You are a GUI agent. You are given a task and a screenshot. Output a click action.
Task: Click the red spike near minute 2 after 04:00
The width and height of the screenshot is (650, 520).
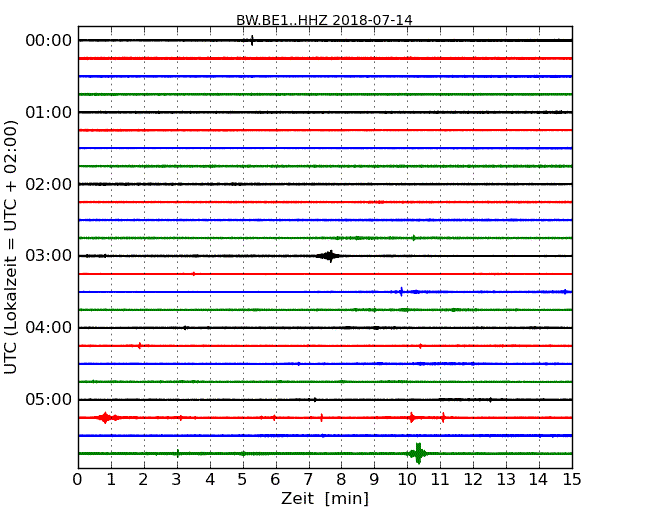pyautogui.click(x=140, y=345)
